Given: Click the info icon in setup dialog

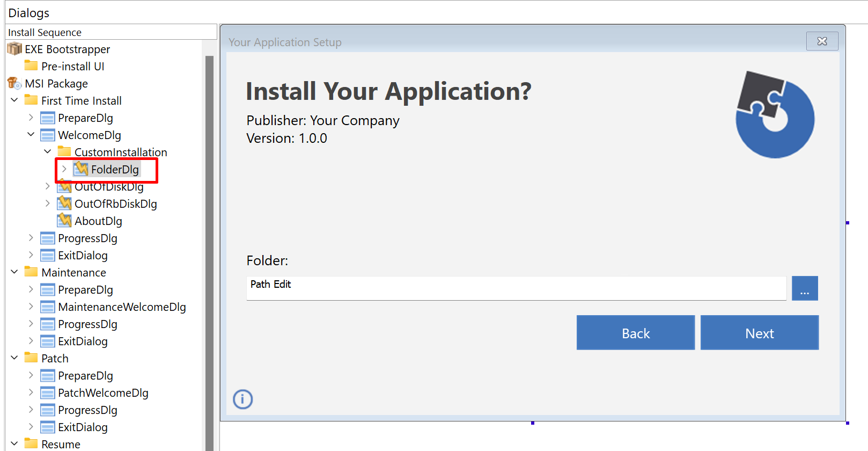Looking at the screenshot, I should 242,399.
